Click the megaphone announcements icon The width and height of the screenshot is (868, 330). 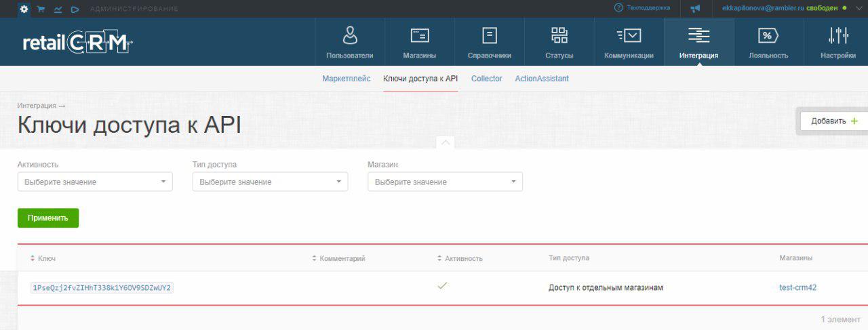pyautogui.click(x=695, y=9)
